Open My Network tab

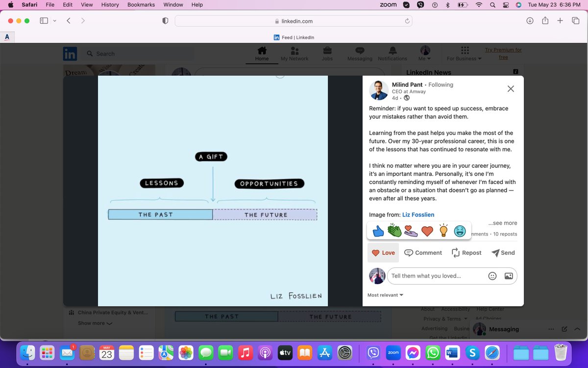[x=294, y=54]
